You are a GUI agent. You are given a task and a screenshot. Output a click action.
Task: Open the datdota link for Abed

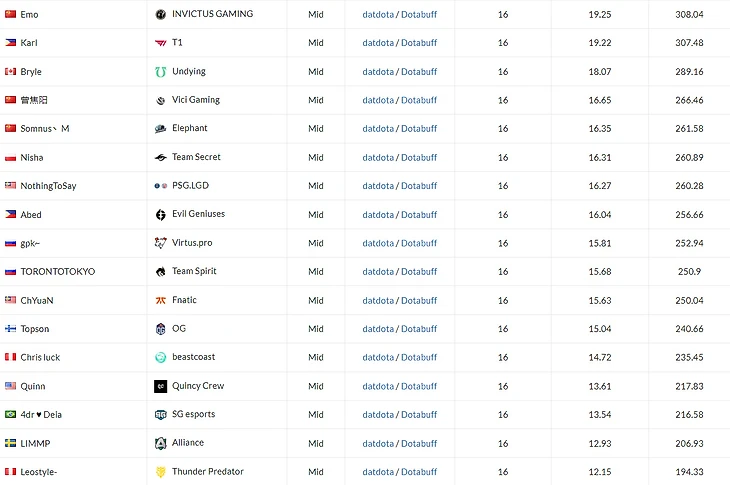pyautogui.click(x=378, y=215)
